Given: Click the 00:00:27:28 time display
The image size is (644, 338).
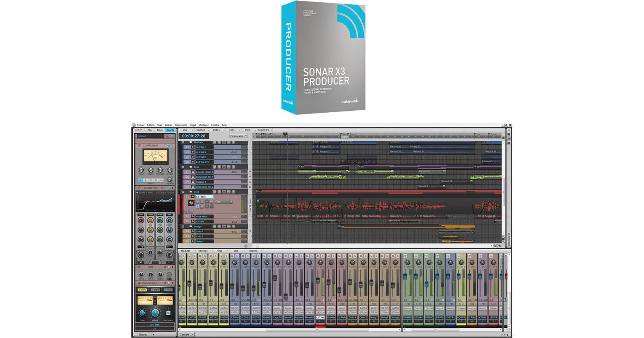Looking at the screenshot, I should click(193, 136).
